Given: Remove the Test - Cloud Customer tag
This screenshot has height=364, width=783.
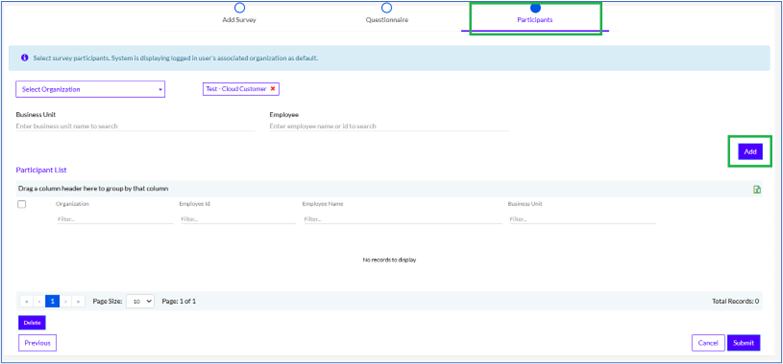Looking at the screenshot, I should pos(273,88).
